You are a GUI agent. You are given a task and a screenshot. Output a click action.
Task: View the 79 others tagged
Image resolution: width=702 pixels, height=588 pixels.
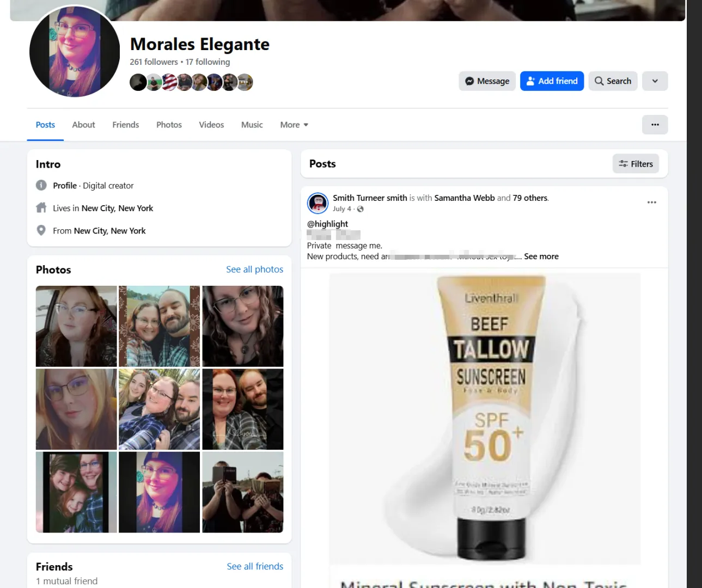click(x=530, y=198)
